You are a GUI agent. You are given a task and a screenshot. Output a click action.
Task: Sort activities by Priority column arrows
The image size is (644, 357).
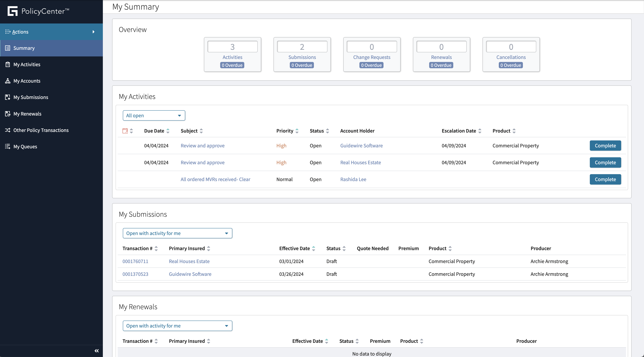pyautogui.click(x=297, y=131)
